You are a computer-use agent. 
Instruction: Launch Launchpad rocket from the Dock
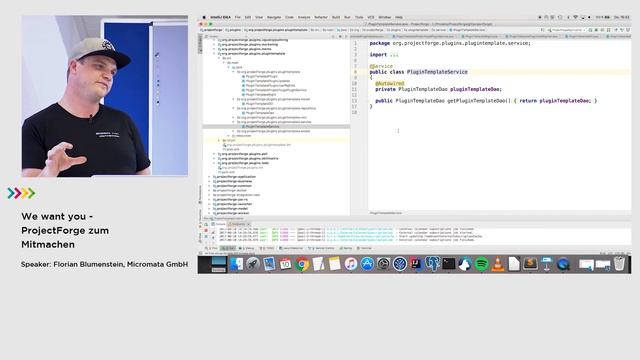253,264
